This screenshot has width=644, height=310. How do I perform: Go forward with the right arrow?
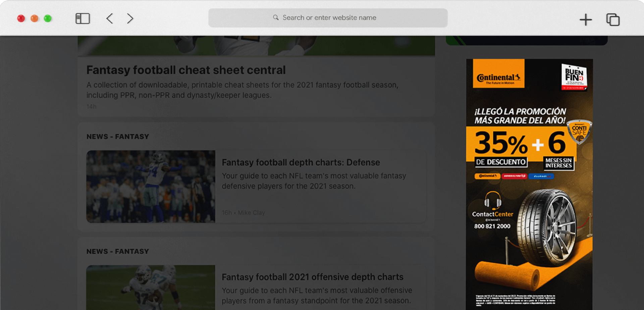[130, 18]
